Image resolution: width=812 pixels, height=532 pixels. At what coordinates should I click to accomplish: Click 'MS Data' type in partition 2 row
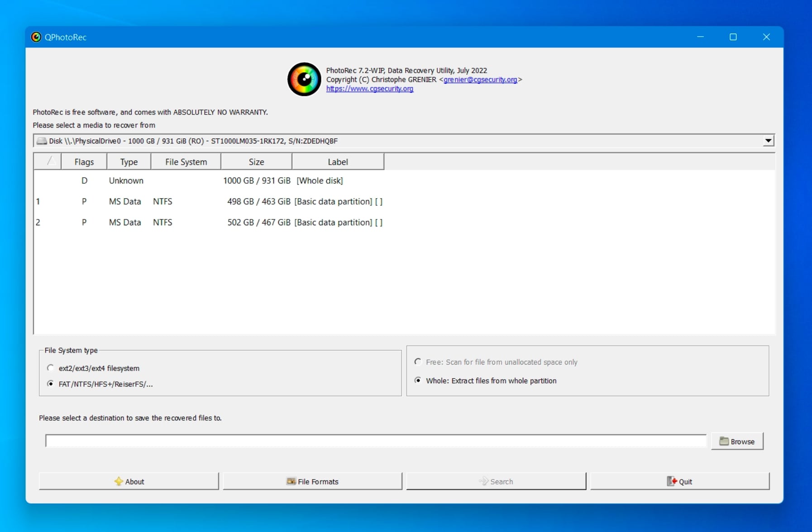click(125, 222)
